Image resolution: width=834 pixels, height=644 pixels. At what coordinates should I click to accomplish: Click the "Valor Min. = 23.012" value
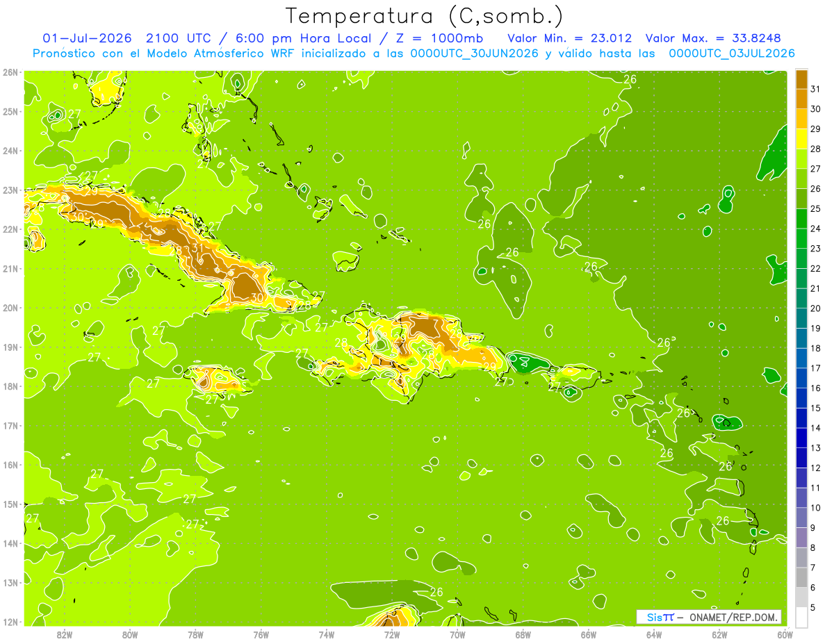(570, 38)
